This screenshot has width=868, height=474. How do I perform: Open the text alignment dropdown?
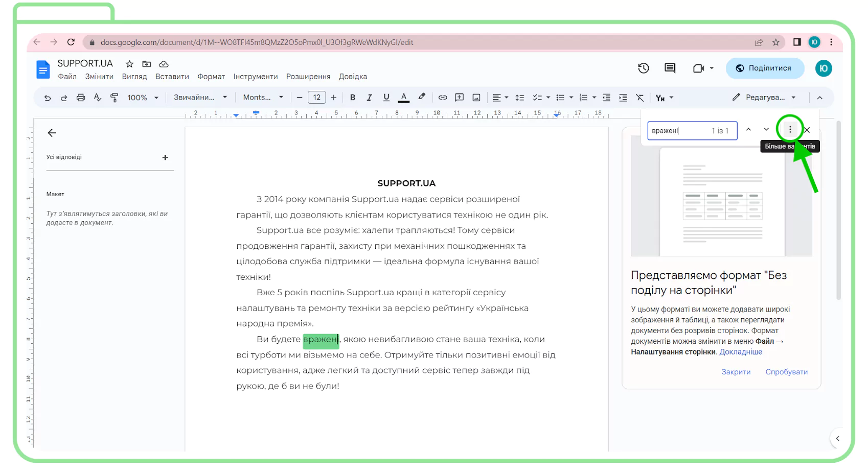pyautogui.click(x=500, y=98)
